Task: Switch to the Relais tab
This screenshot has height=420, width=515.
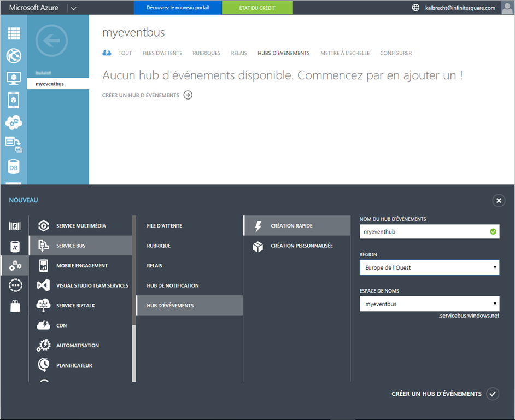Action: (x=239, y=53)
